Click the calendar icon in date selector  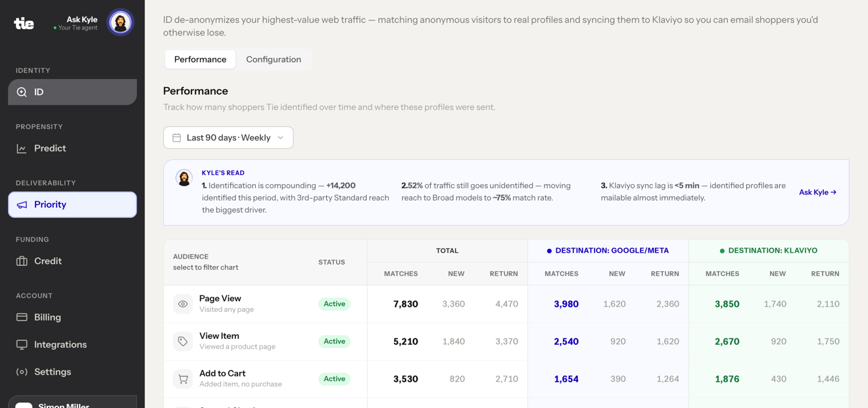pos(177,138)
